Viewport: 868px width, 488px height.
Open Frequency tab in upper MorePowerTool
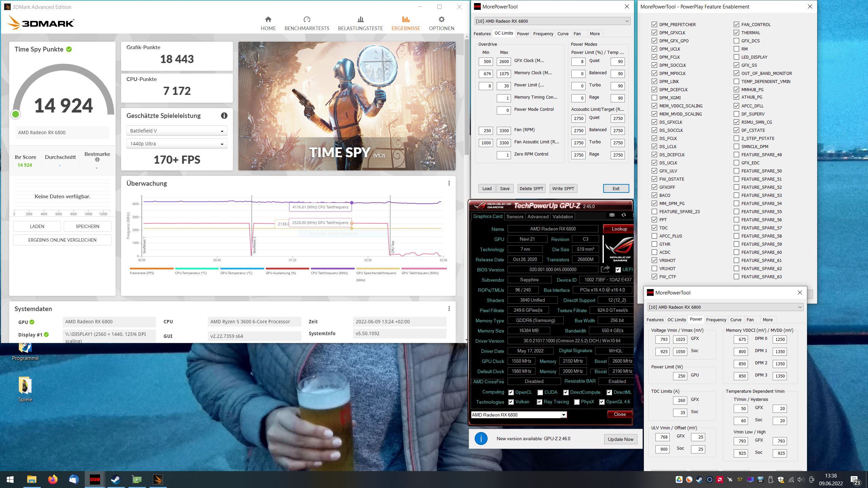tap(543, 34)
